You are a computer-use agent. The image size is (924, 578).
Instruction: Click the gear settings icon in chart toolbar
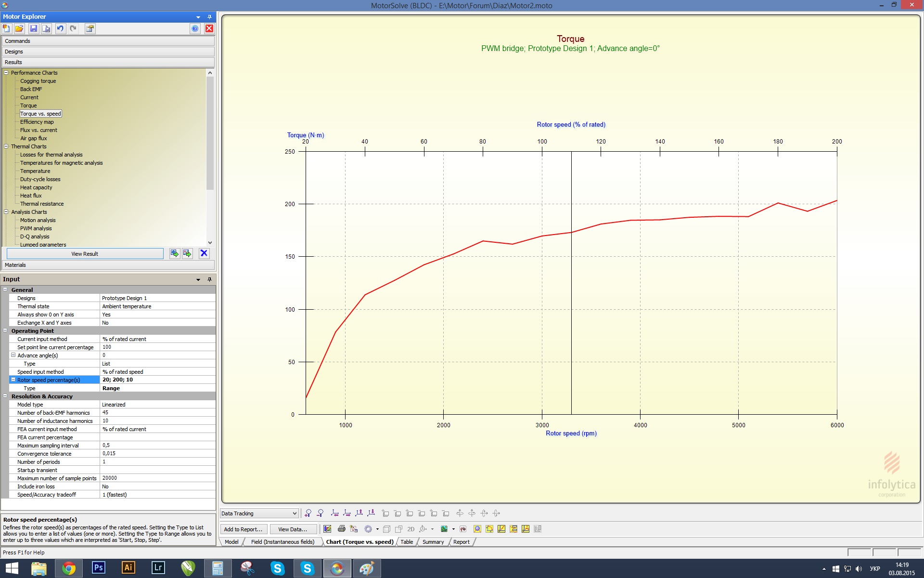[368, 529]
